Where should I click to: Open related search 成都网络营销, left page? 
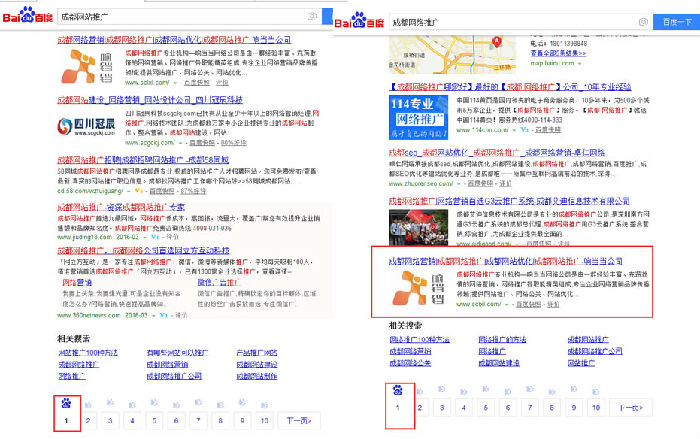click(167, 364)
